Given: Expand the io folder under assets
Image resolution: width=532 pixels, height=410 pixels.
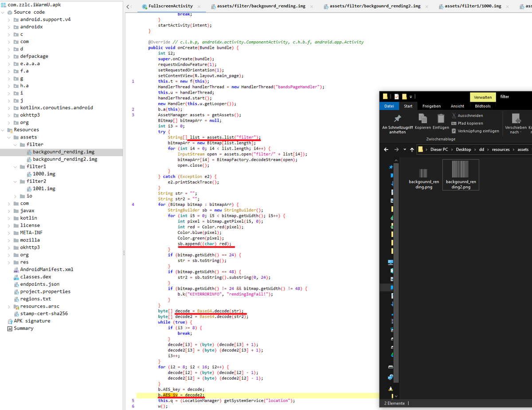Looking at the screenshot, I should (16, 196).
